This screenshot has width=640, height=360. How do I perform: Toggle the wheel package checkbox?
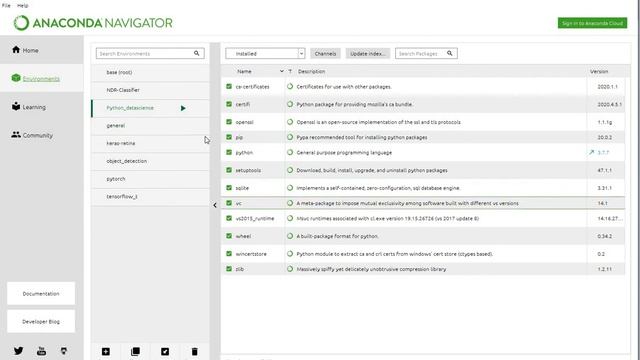(229, 236)
